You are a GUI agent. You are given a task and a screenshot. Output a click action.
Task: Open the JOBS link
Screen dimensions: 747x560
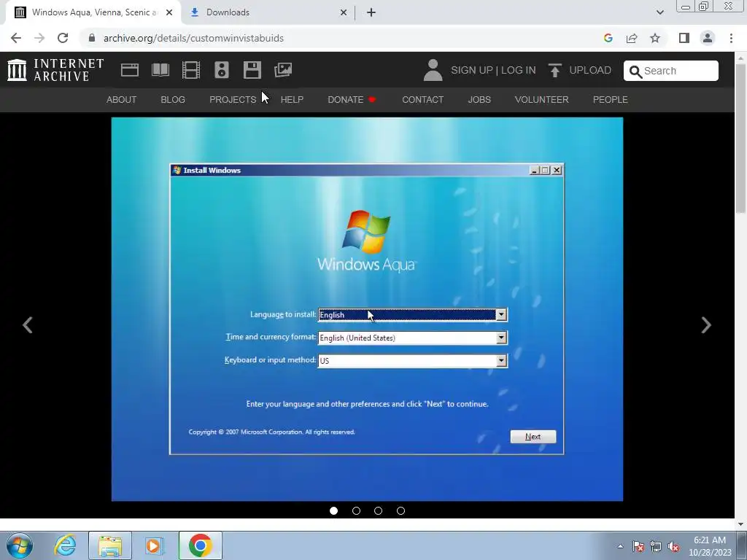(479, 99)
